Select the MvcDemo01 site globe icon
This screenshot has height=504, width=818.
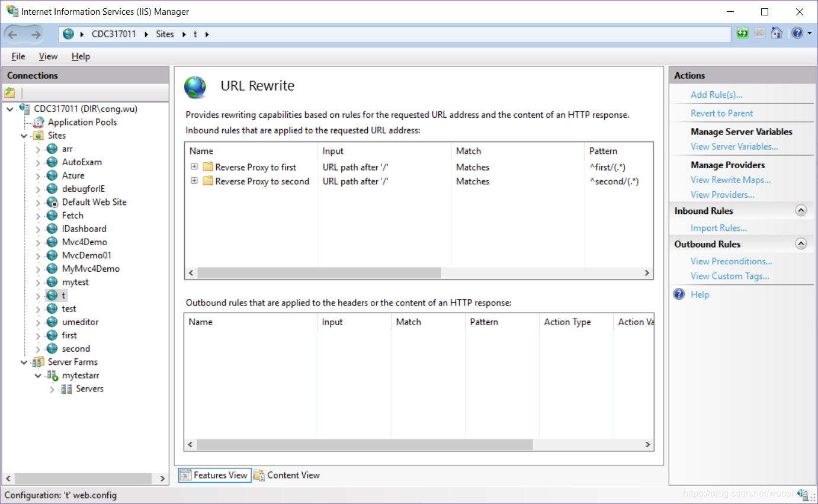[x=52, y=255]
